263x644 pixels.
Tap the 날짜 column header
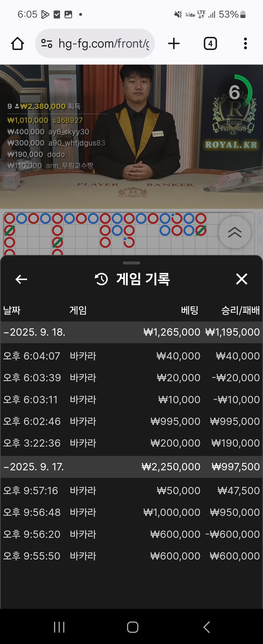coord(12,311)
